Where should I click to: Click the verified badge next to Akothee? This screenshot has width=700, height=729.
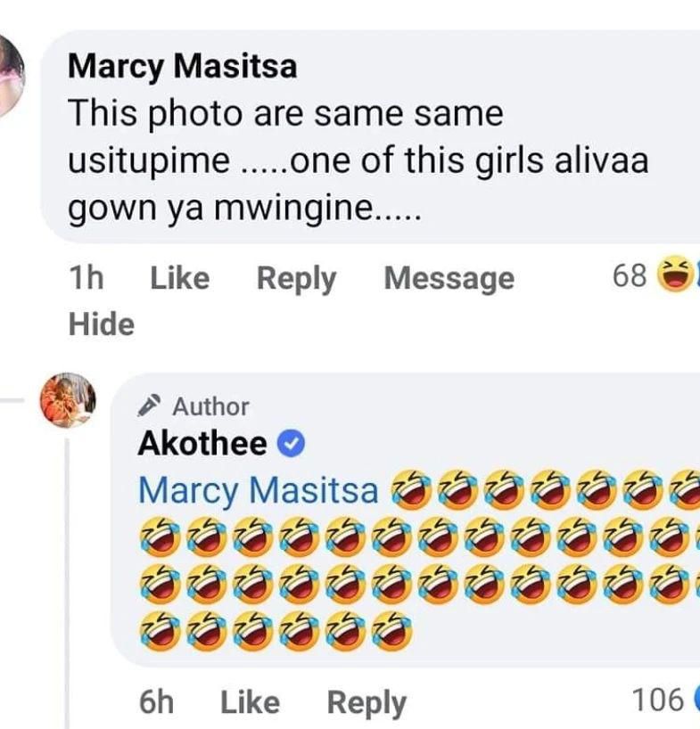[x=292, y=444]
